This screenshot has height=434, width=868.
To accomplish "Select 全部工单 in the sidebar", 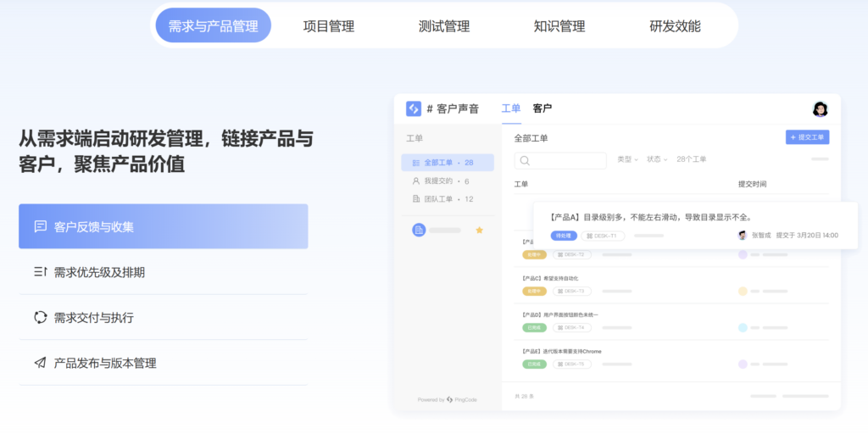I will pos(448,162).
